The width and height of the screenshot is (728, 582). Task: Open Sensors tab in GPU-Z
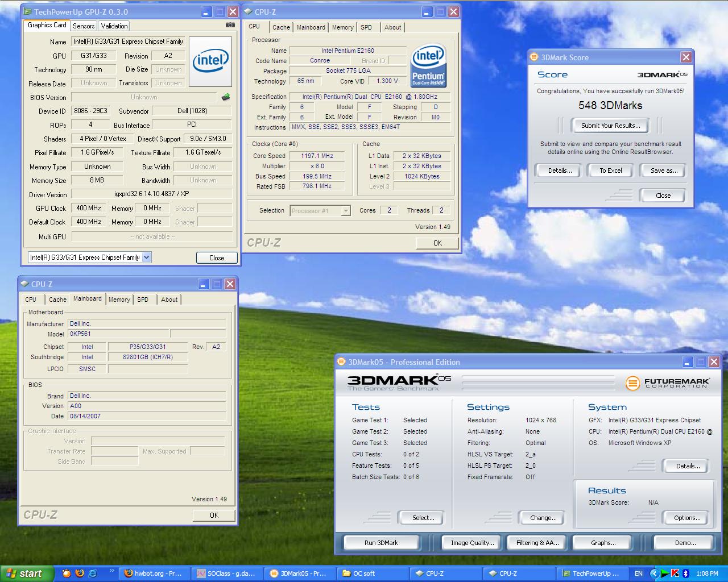pos(84,26)
